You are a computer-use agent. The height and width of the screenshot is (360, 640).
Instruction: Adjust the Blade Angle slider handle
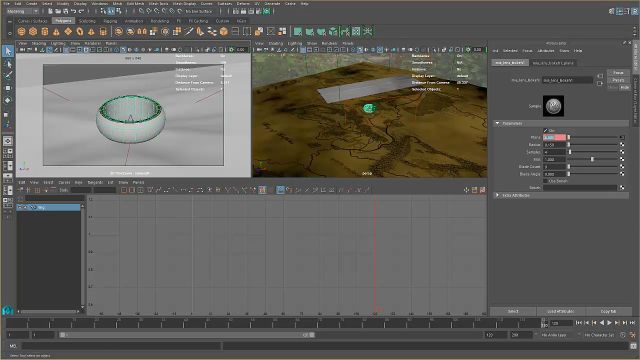pos(569,174)
